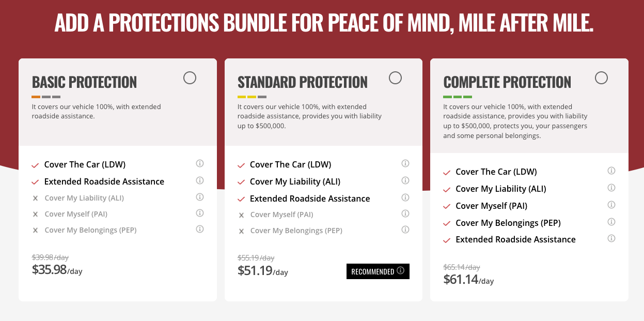Pick the Complete Protection radio button
This screenshot has width=644, height=321.
point(601,78)
